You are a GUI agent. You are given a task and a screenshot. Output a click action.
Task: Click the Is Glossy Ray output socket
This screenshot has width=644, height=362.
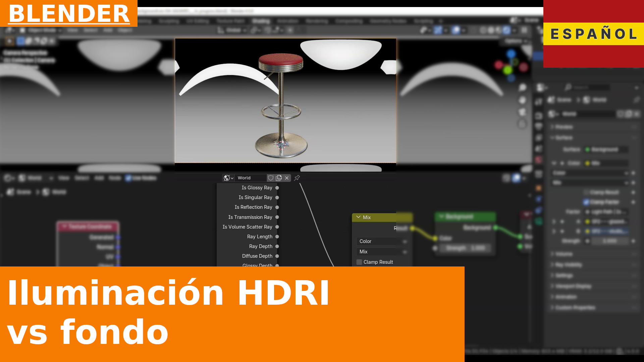pos(277,188)
